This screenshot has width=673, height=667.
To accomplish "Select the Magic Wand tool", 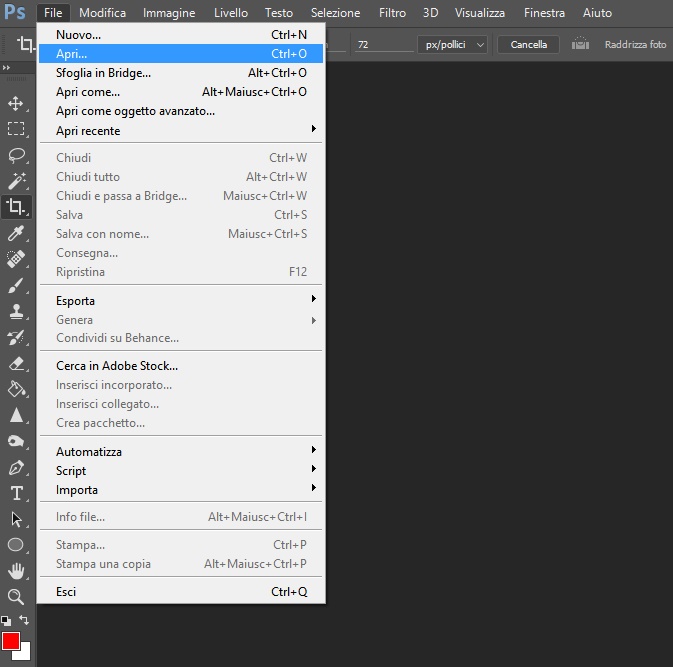I will tap(16, 181).
